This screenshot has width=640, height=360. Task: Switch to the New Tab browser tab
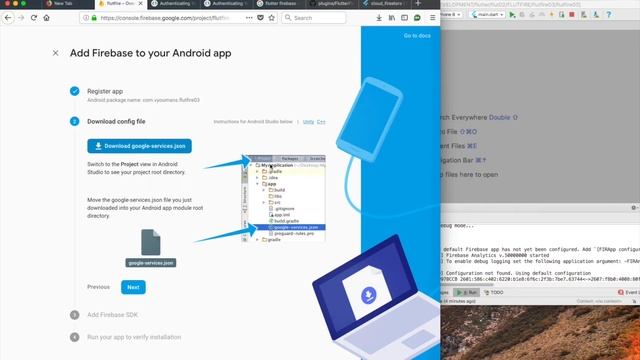click(67, 4)
